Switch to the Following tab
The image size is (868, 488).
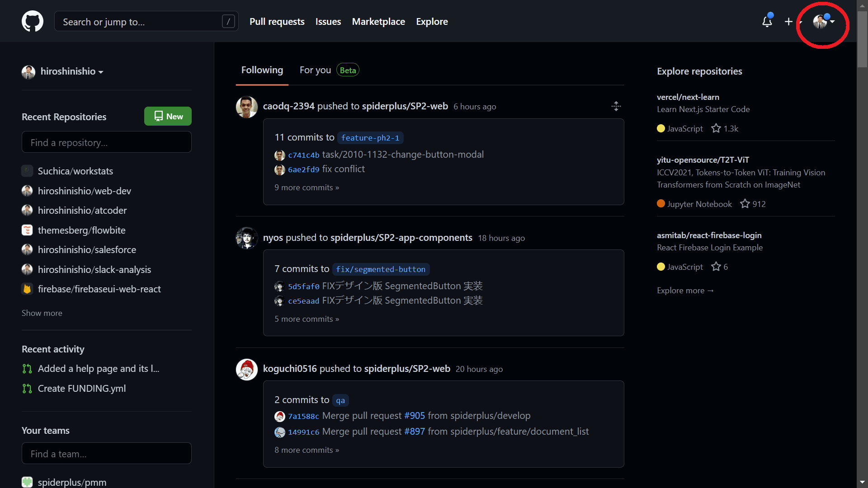pos(262,70)
